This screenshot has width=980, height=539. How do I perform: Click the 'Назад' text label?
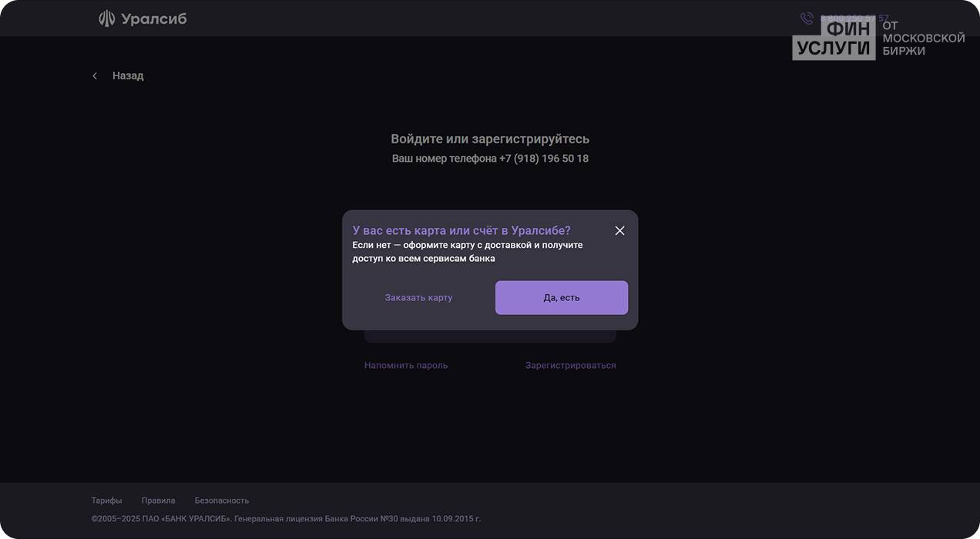(128, 75)
